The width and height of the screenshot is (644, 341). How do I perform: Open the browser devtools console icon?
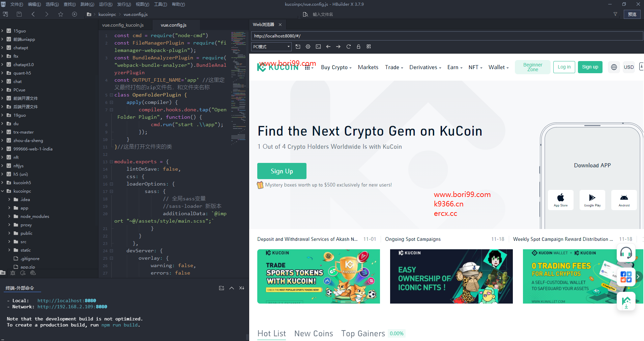(x=318, y=47)
